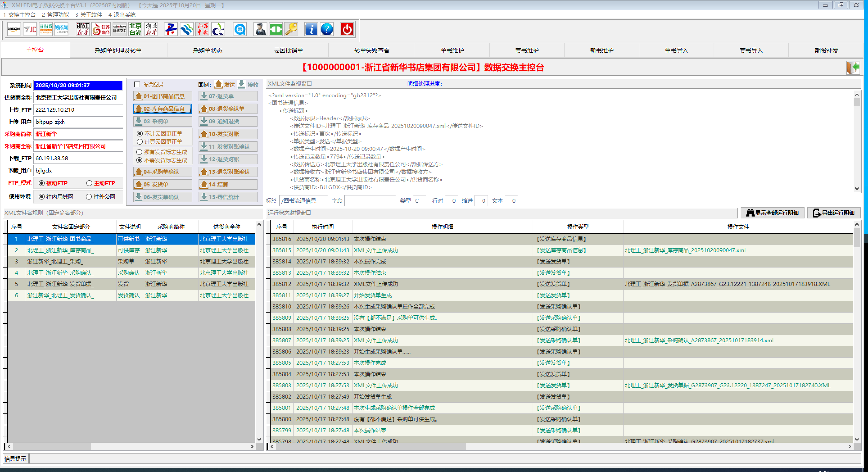Switch to the 采购单状态 tab
Viewport: 868px width, 472px height.
coord(208,50)
